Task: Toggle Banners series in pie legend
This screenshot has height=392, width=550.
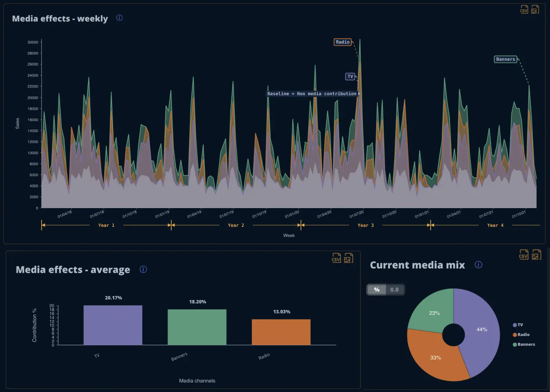Action: pos(524,344)
